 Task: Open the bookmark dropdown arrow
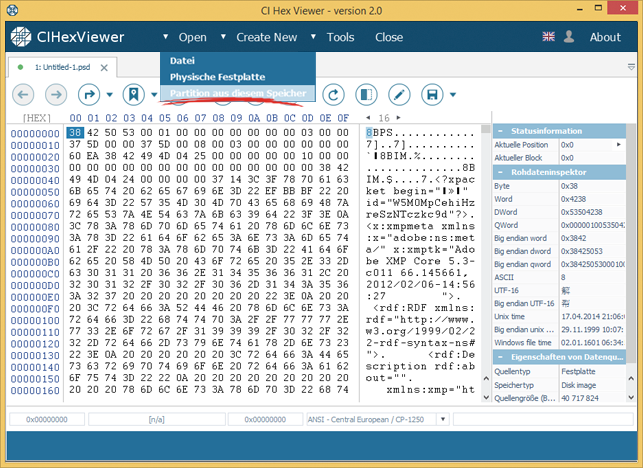point(154,95)
